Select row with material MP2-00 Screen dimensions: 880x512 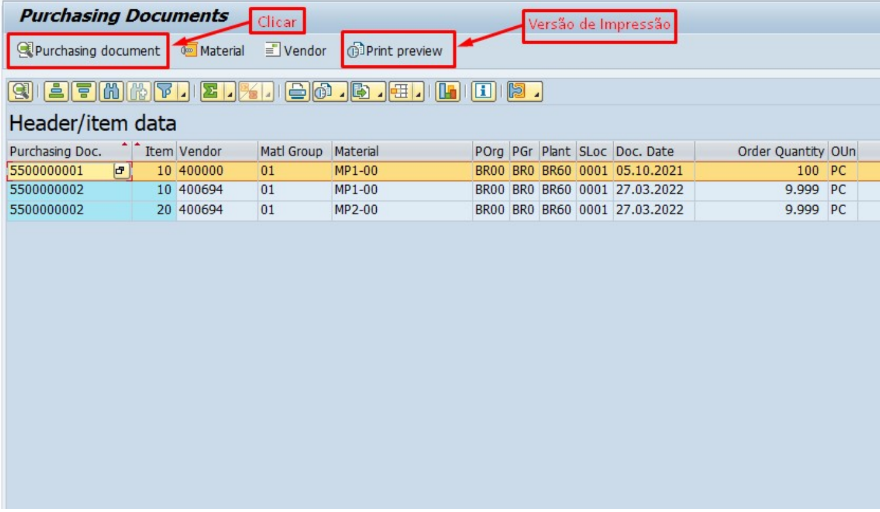click(442, 210)
